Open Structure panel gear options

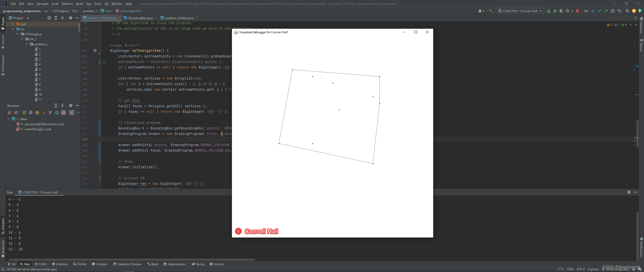pos(71,106)
